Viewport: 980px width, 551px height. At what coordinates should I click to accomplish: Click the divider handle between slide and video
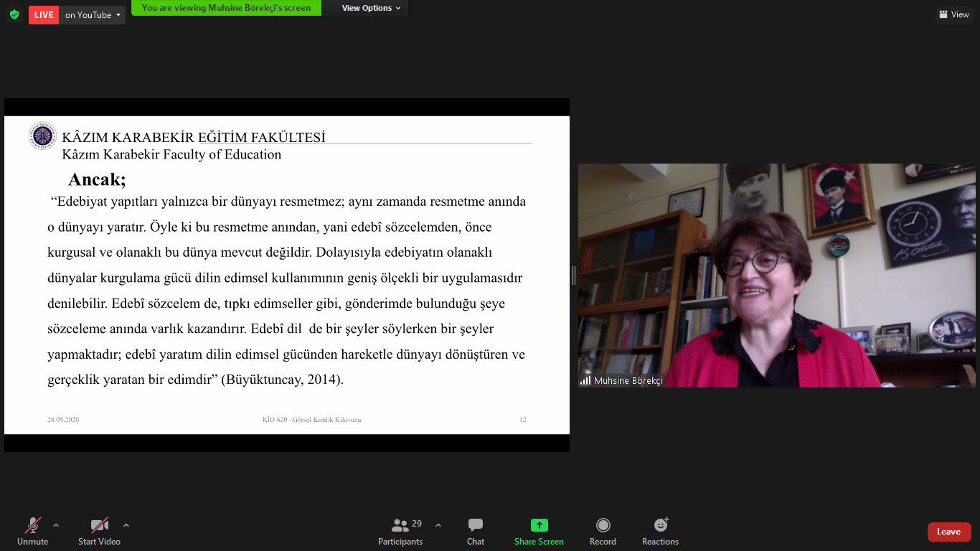coord(574,275)
